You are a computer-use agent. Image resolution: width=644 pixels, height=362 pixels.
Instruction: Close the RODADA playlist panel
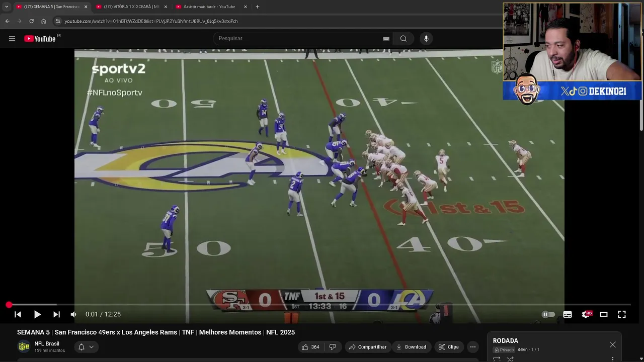[612, 344]
